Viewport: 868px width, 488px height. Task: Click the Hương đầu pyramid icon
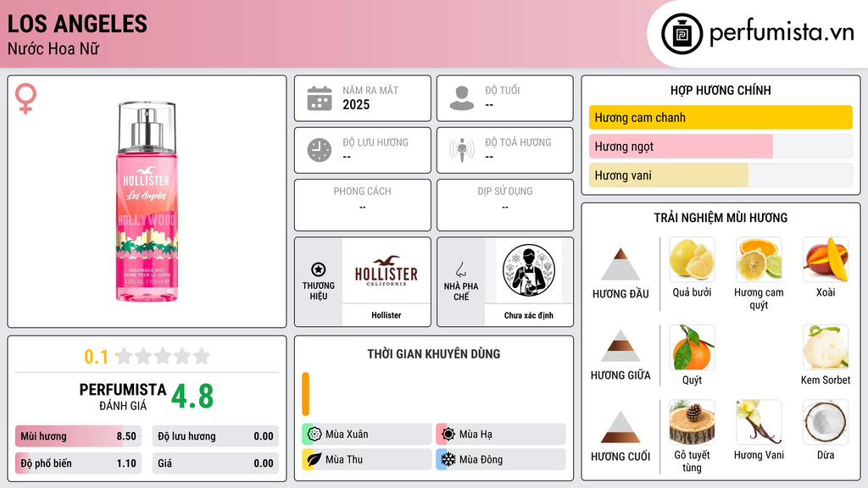tap(620, 264)
